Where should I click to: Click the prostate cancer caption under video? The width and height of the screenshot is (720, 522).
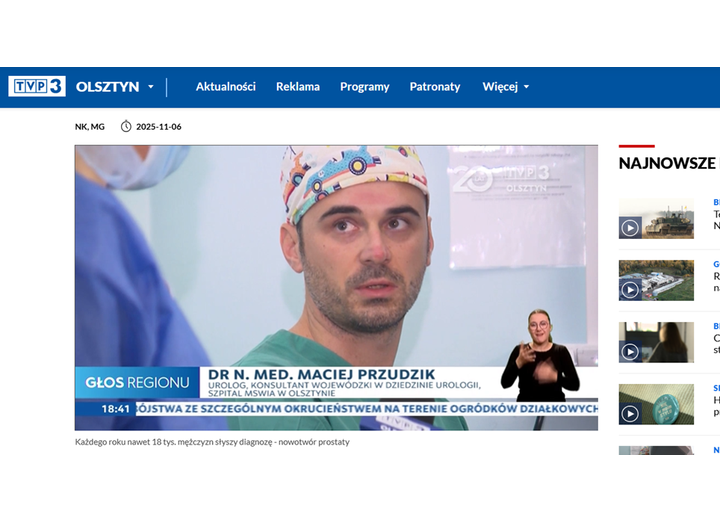click(x=212, y=442)
